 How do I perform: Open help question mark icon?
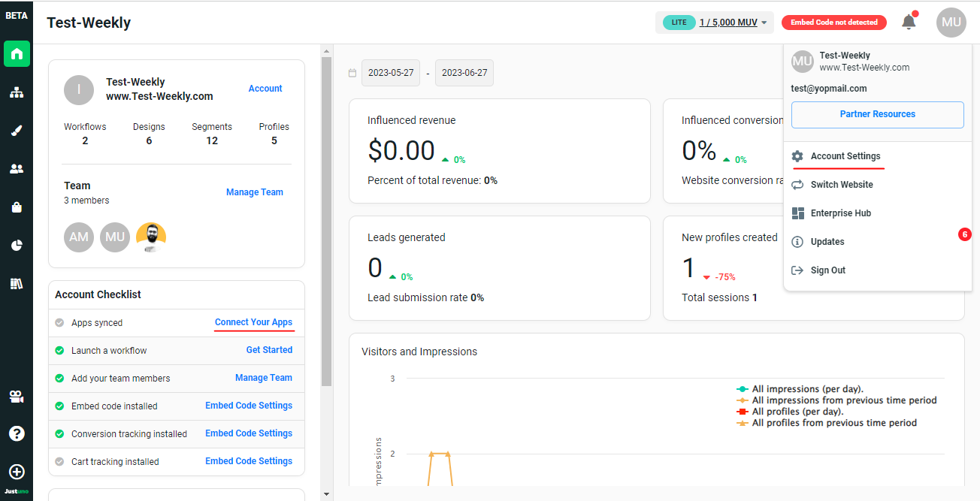point(17,433)
